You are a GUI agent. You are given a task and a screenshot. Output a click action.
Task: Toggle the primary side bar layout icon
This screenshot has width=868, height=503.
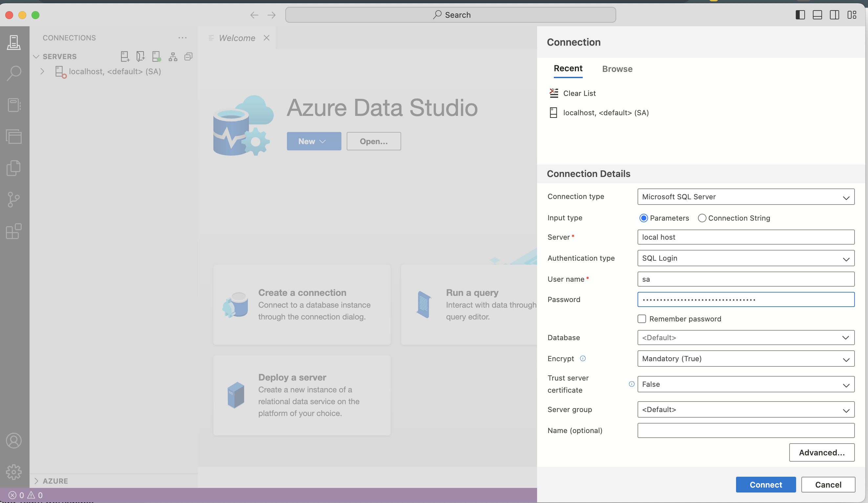[x=800, y=15]
